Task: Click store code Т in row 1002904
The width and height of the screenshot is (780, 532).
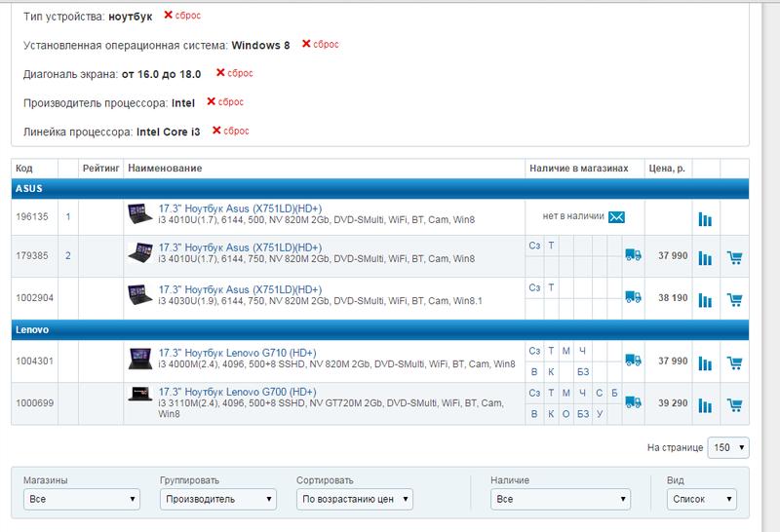Action: 551,287
